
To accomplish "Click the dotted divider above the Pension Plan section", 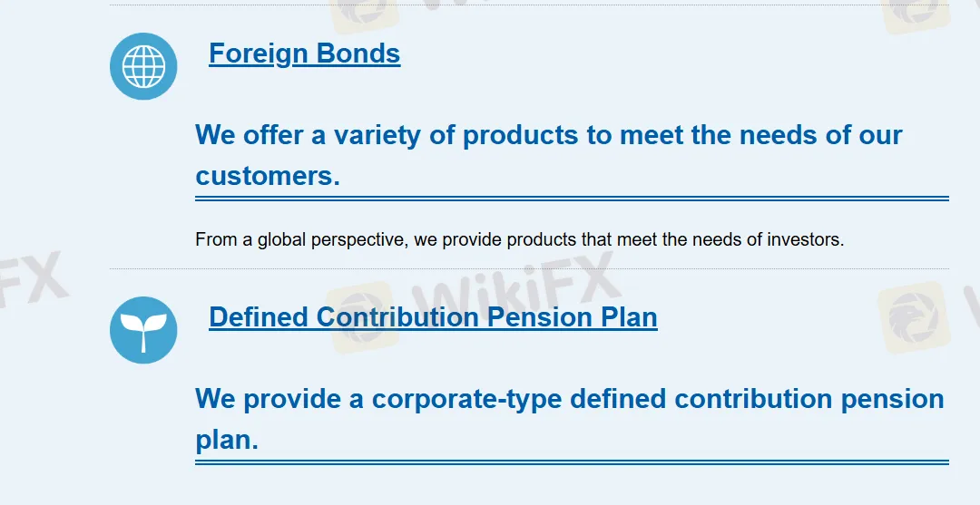I will coord(529,269).
